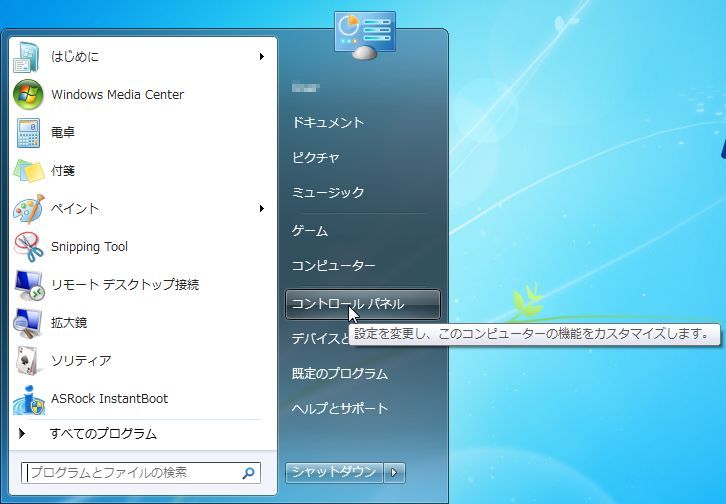Launch ASRock InstantBoot icon
This screenshot has width=726, height=504.
[28, 399]
